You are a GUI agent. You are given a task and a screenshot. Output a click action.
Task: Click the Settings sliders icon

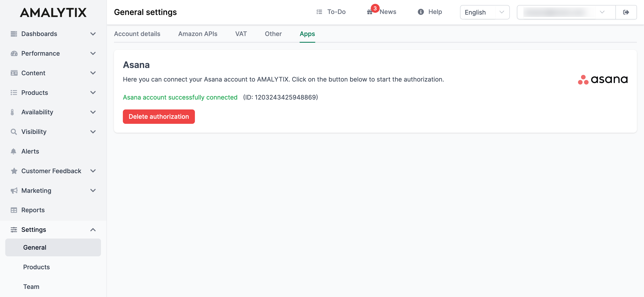[14, 230]
